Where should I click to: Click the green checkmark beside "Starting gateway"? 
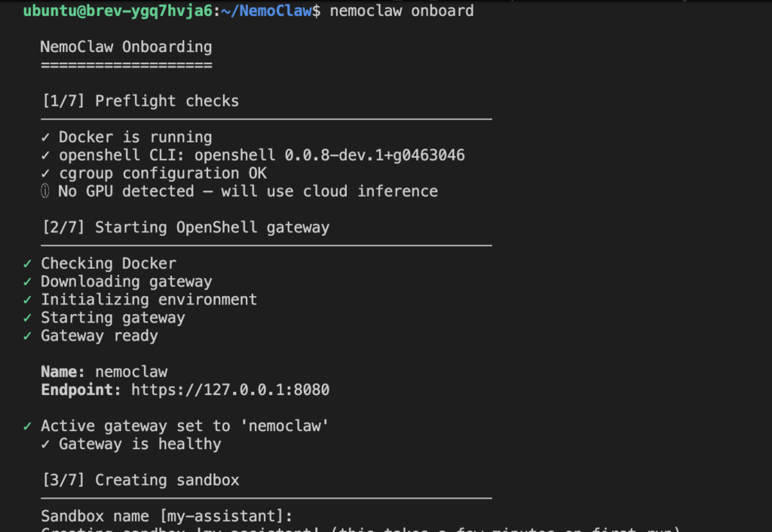click(27, 317)
